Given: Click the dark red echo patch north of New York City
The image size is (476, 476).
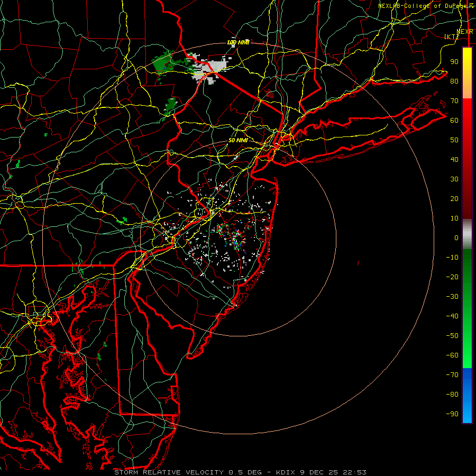Looking at the screenshot, I should (269, 94).
